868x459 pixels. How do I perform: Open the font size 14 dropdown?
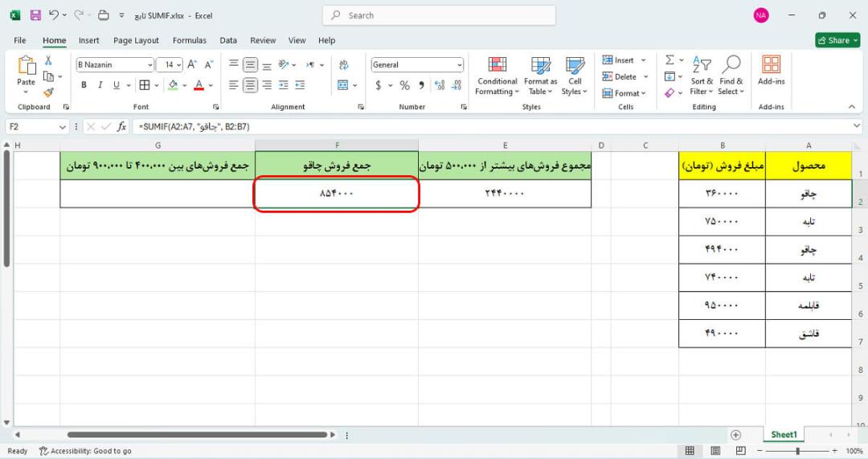178,65
